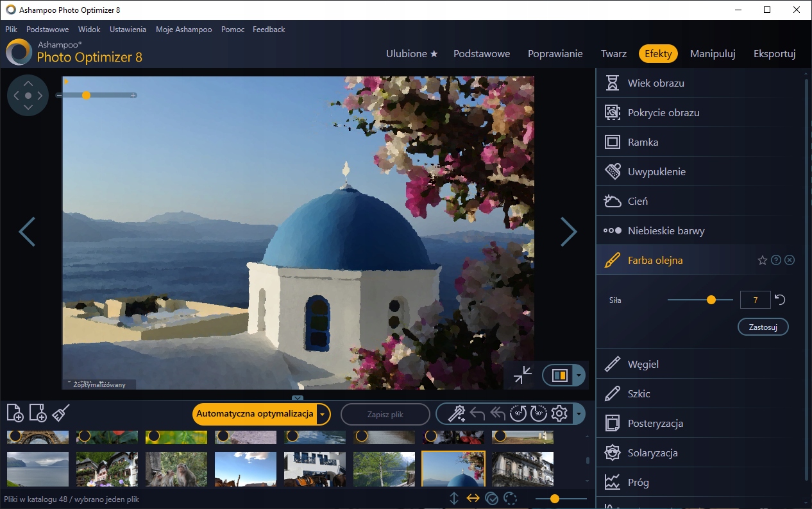Click the broom clear list icon
The width and height of the screenshot is (812, 509).
click(60, 413)
